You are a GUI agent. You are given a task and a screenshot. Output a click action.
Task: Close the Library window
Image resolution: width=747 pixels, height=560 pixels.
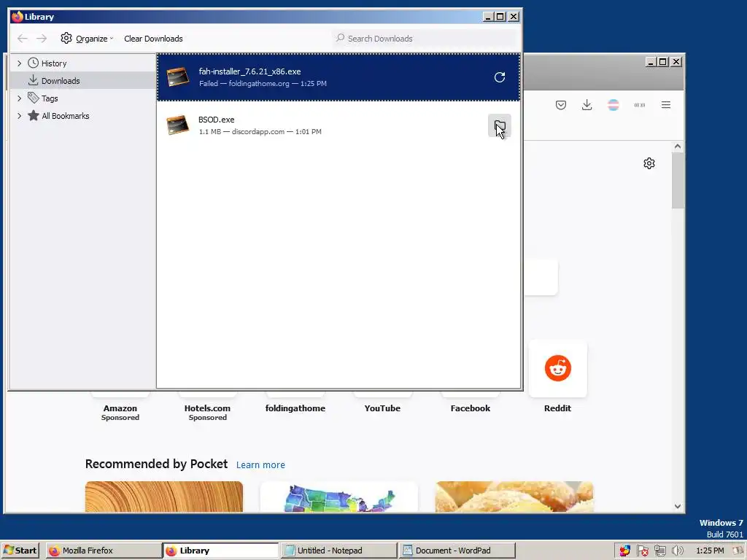514,17
